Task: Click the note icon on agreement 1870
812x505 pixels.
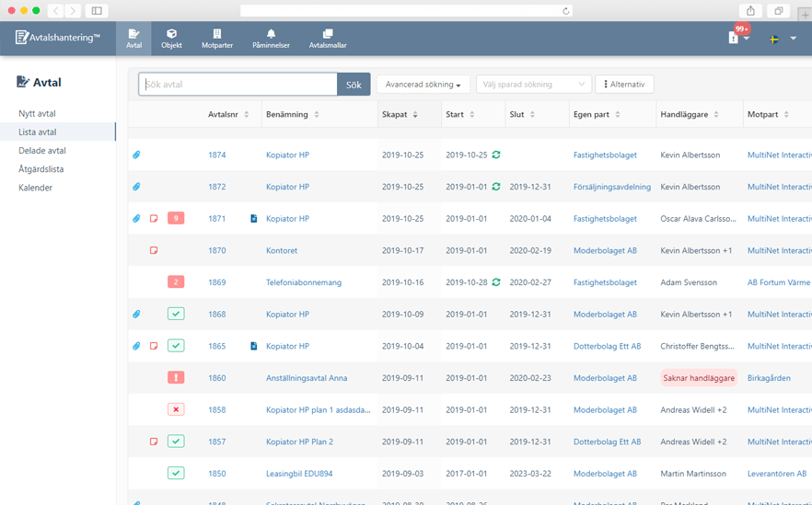Action: click(x=154, y=250)
